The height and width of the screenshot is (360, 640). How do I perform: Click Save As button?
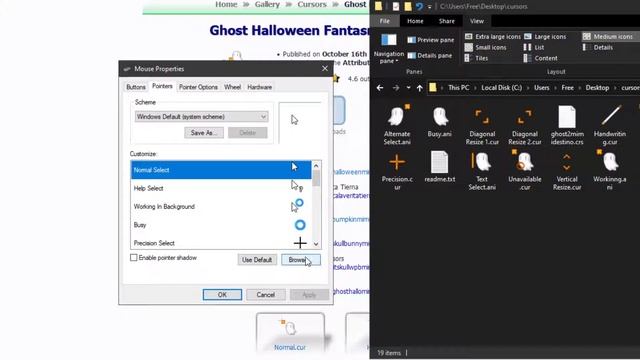point(203,133)
